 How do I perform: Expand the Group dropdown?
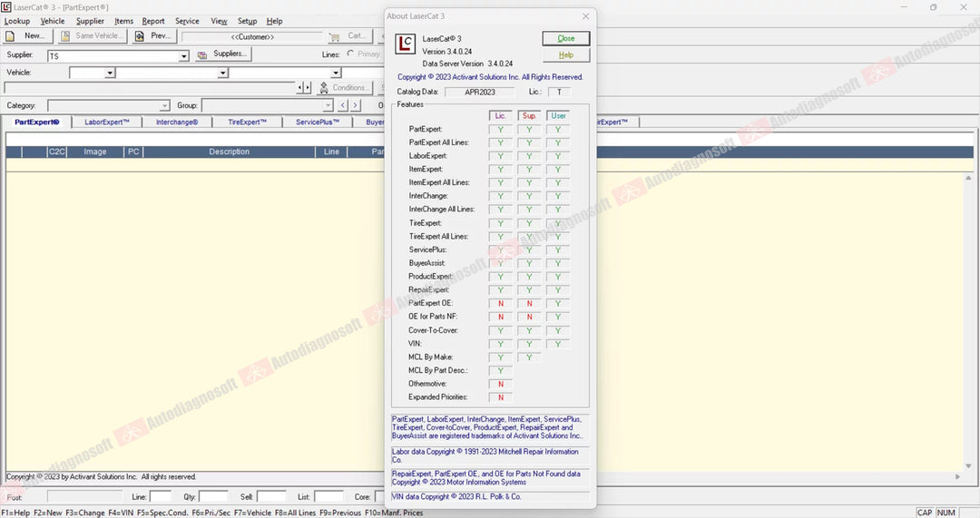328,106
